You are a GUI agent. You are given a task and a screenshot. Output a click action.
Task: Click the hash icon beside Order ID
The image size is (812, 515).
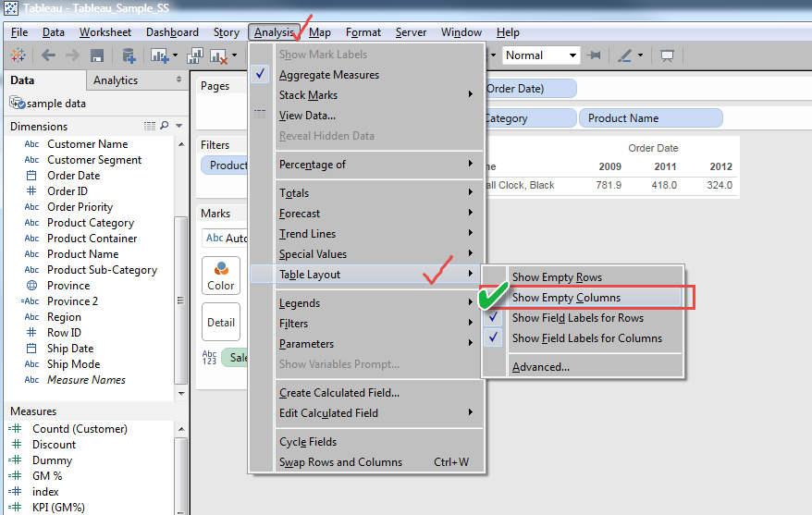31,191
